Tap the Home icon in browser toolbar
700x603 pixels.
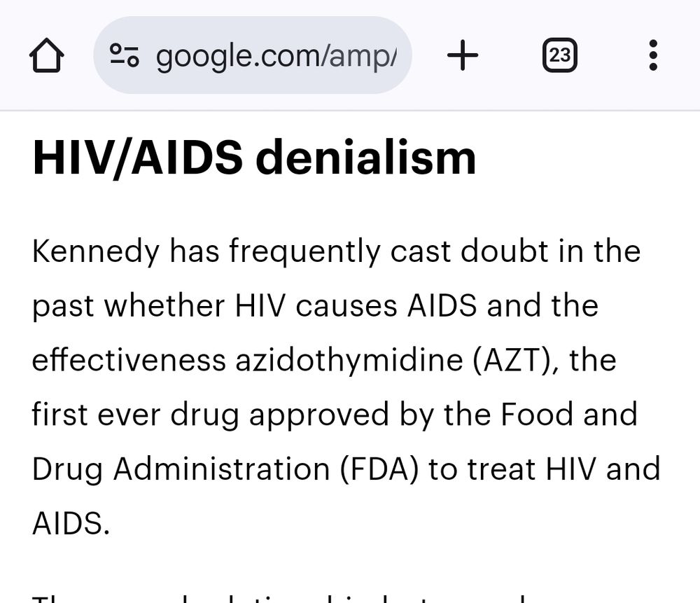[x=46, y=55]
